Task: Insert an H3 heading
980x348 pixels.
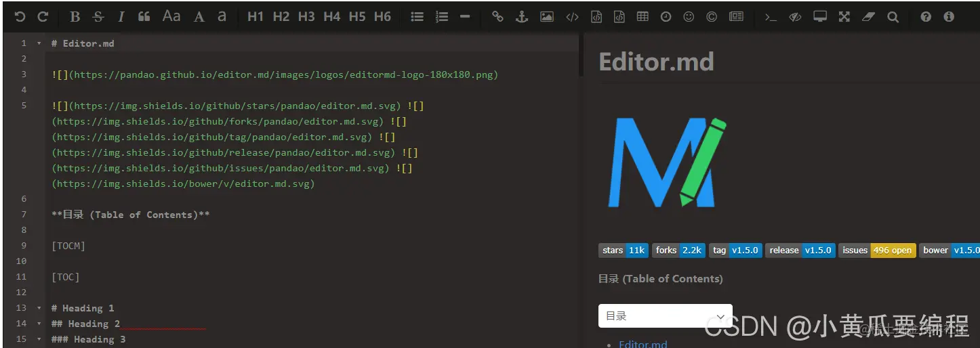Action: [306, 17]
